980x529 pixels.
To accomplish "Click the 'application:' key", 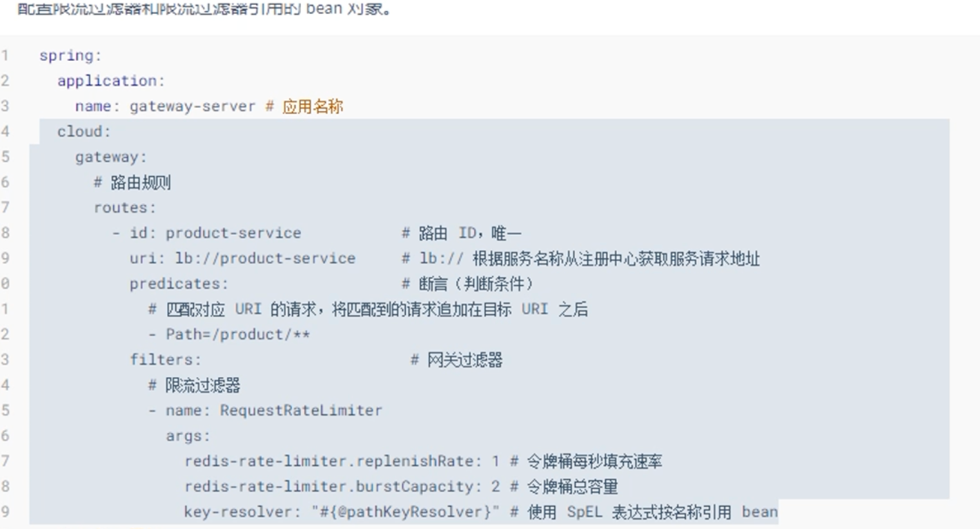I will (111, 81).
